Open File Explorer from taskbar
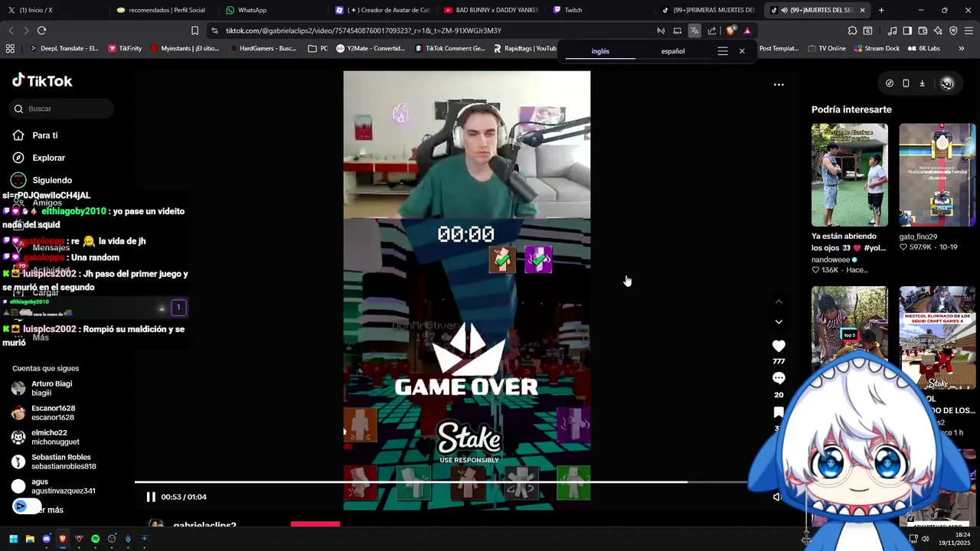The height and width of the screenshot is (551, 980). click(30, 539)
